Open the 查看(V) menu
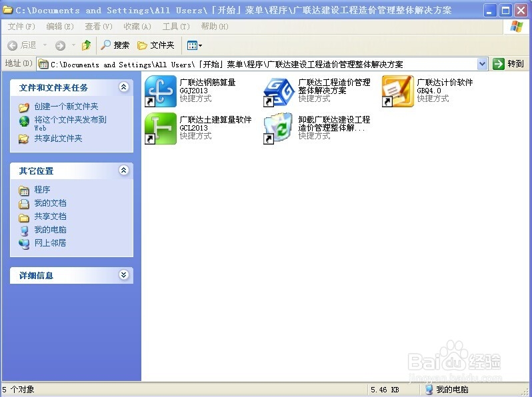This screenshot has height=397, width=532. [99, 27]
